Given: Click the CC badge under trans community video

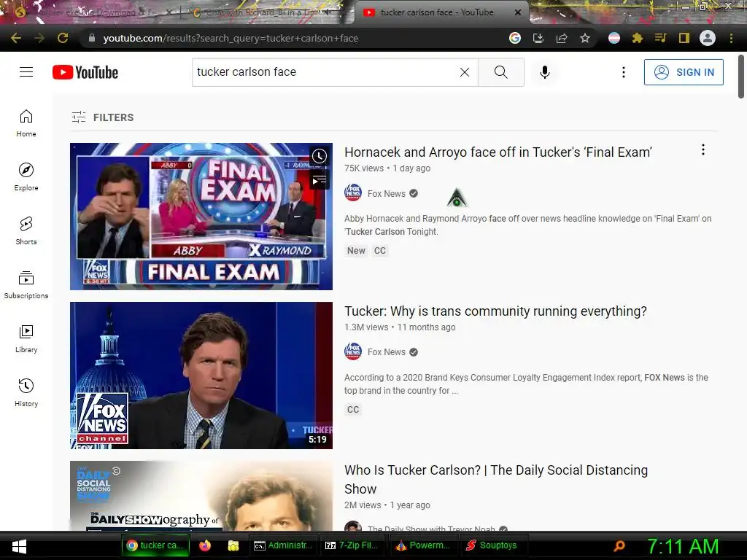Looking at the screenshot, I should 353,410.
